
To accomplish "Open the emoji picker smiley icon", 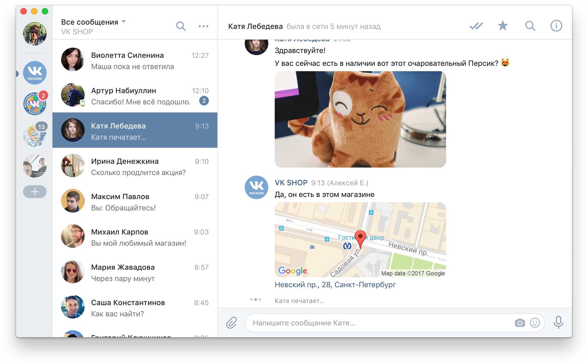I will pos(535,323).
